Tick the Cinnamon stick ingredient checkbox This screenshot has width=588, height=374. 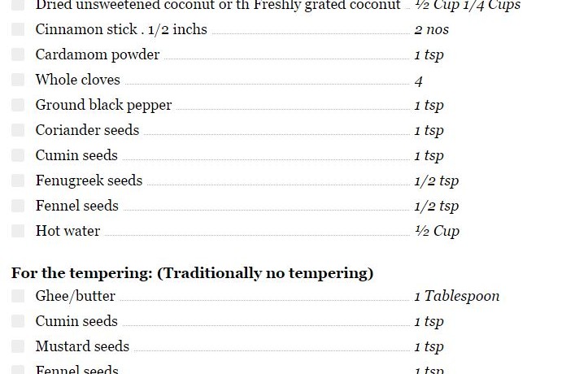(x=18, y=29)
